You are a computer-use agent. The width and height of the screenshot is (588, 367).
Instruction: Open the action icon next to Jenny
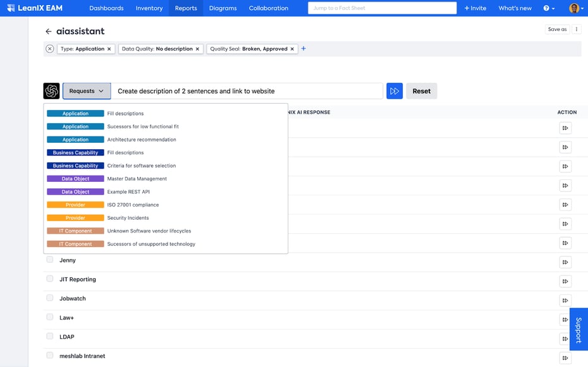click(565, 262)
